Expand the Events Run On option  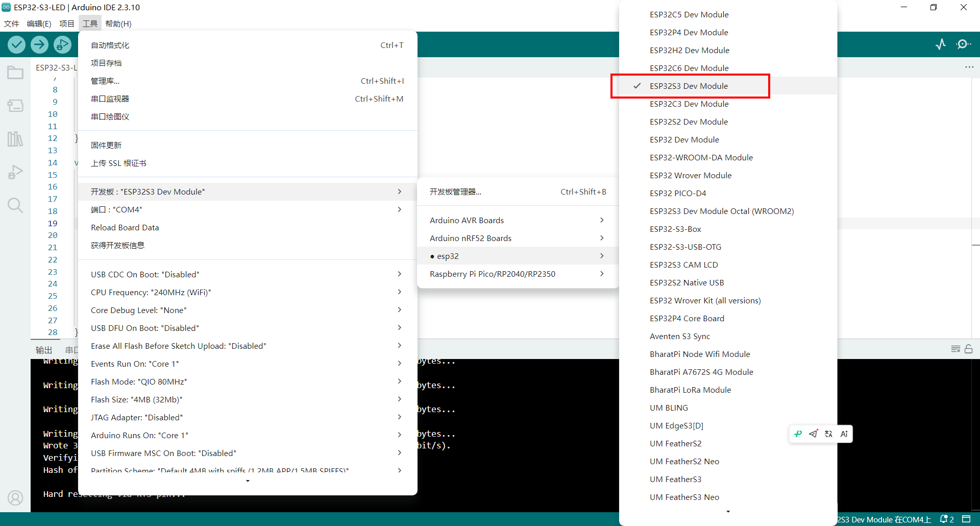click(248, 364)
